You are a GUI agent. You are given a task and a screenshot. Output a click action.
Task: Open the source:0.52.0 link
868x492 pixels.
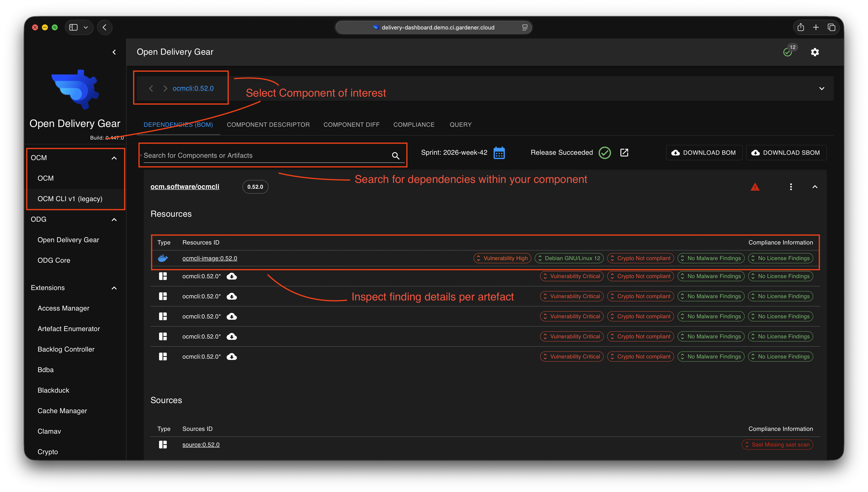(x=201, y=445)
